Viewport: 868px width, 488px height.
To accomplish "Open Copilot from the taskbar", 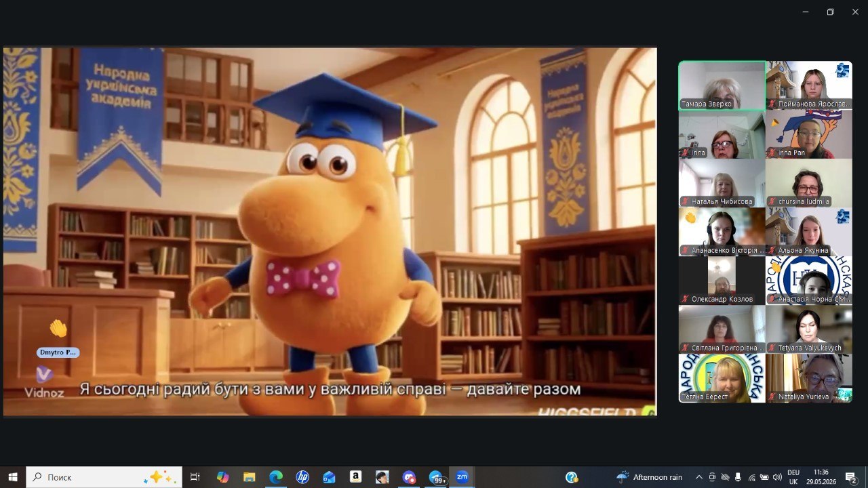I will pyautogui.click(x=223, y=477).
